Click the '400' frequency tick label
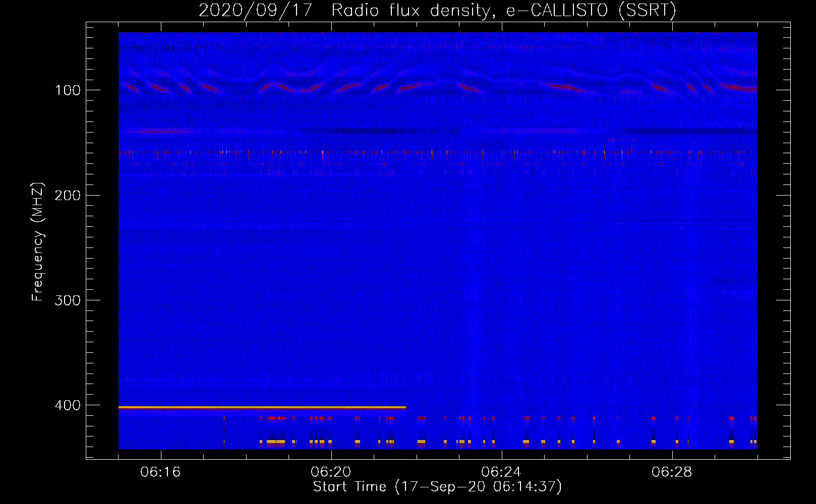This screenshot has height=504, width=816. [68, 405]
